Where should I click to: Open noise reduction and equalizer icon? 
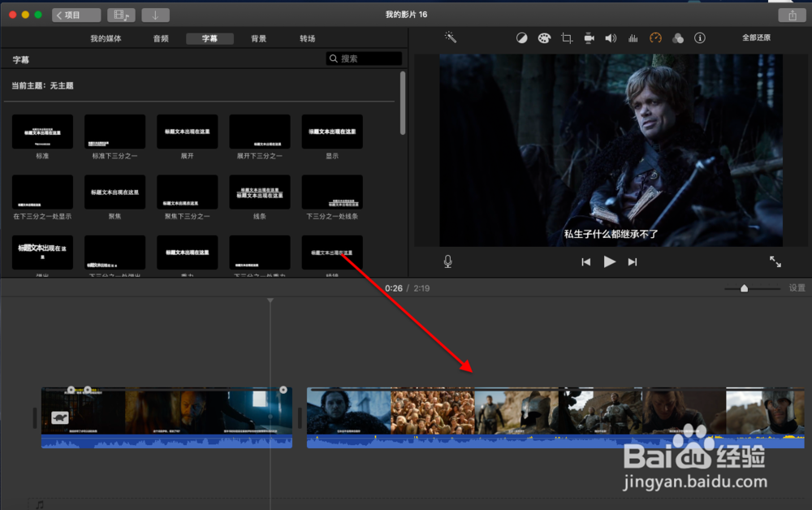pyautogui.click(x=633, y=38)
